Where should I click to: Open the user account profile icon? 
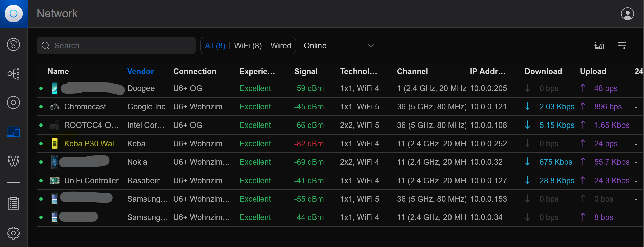[x=627, y=14]
